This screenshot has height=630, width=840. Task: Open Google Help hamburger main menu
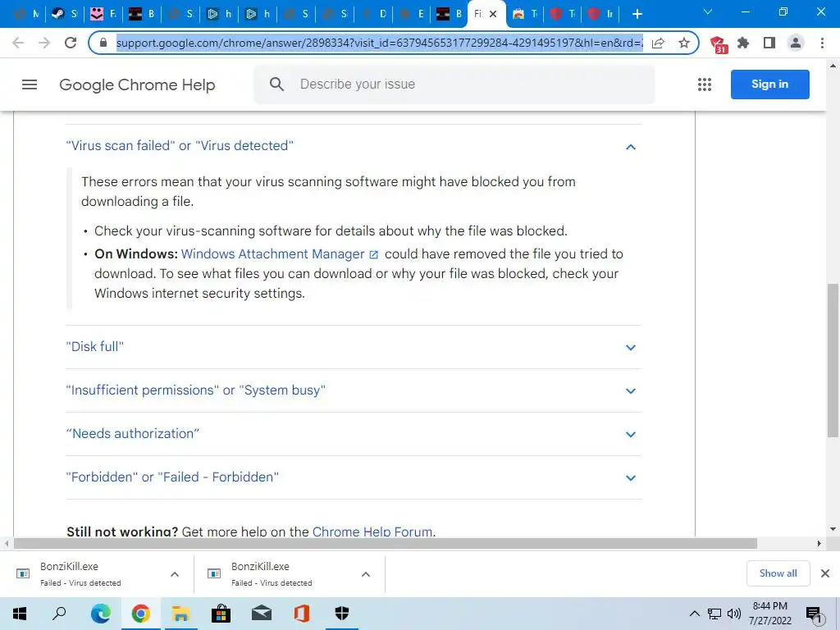click(30, 84)
